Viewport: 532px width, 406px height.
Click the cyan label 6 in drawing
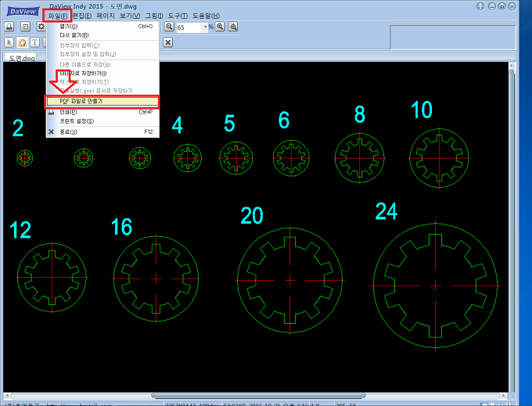pos(284,120)
